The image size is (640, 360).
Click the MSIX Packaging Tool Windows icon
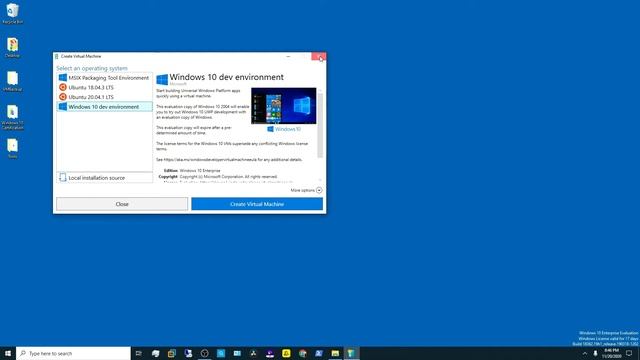point(63,78)
